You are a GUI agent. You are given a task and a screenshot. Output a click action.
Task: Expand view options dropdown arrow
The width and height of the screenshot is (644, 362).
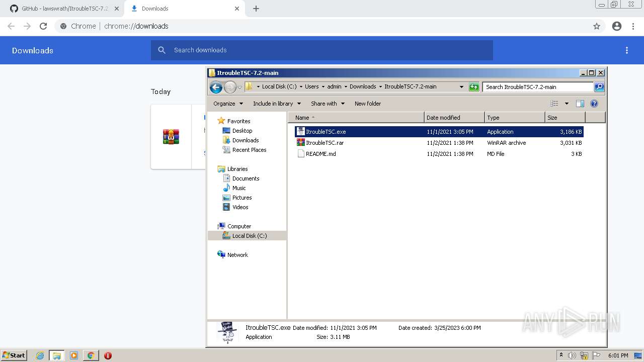567,104
